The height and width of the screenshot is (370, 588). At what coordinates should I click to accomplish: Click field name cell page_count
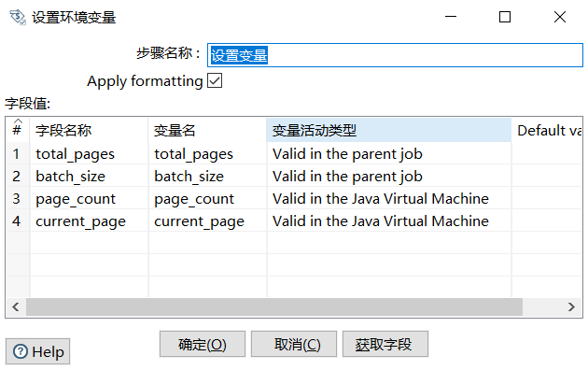89,198
